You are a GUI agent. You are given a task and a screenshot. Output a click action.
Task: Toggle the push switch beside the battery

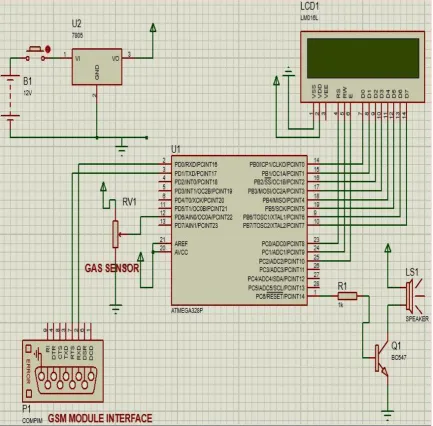(36, 54)
